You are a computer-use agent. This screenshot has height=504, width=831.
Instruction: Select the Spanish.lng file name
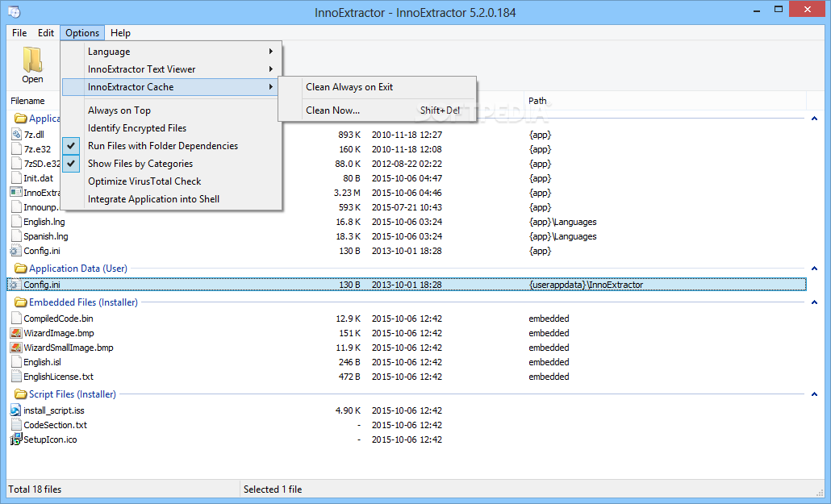(x=45, y=236)
